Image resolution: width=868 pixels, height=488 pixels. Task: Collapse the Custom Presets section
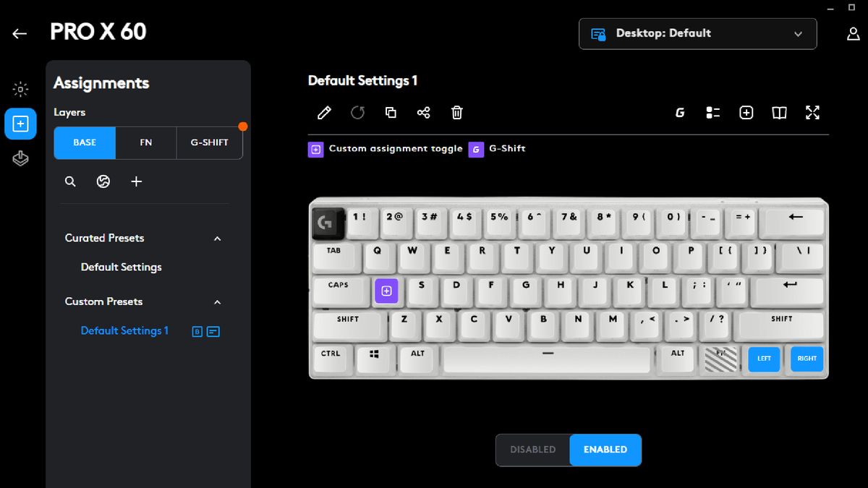pyautogui.click(x=218, y=301)
